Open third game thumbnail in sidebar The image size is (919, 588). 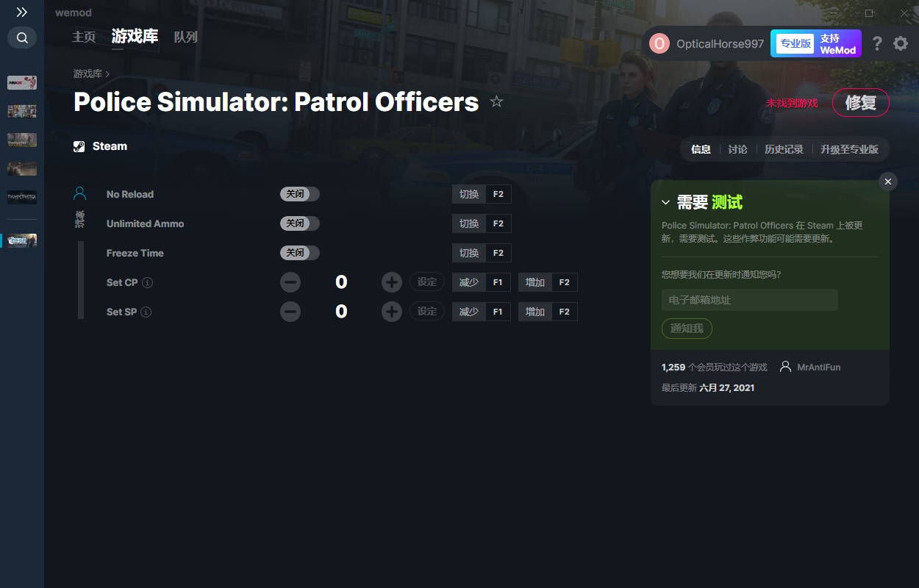[x=22, y=140]
